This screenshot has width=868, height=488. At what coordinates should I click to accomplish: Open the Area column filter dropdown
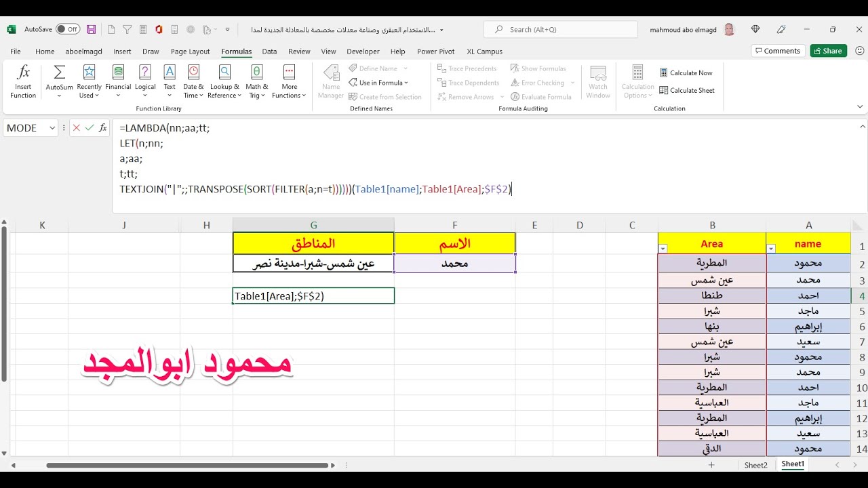click(x=663, y=249)
